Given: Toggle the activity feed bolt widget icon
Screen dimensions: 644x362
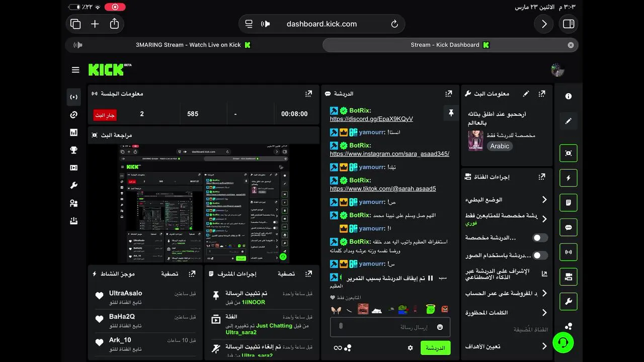Looking at the screenshot, I should (569, 178).
